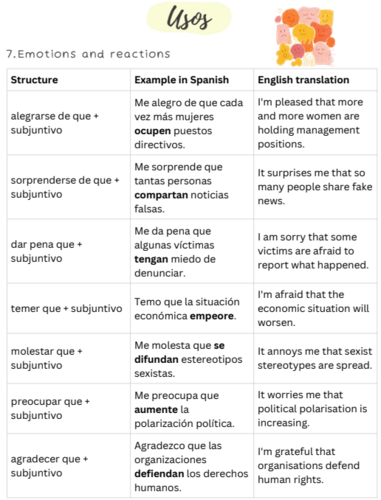Click the bold word 'ocupen'
The height and width of the screenshot is (500, 381).
[152, 131]
